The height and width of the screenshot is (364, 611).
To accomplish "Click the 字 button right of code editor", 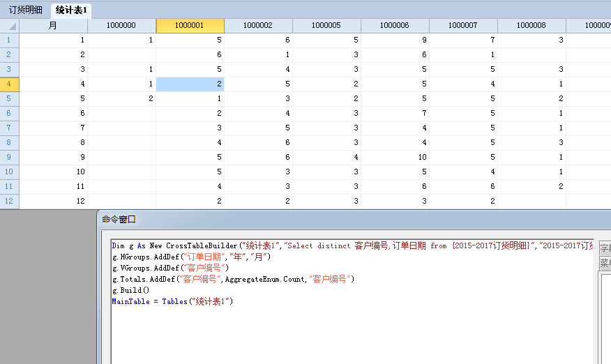I will [x=605, y=247].
